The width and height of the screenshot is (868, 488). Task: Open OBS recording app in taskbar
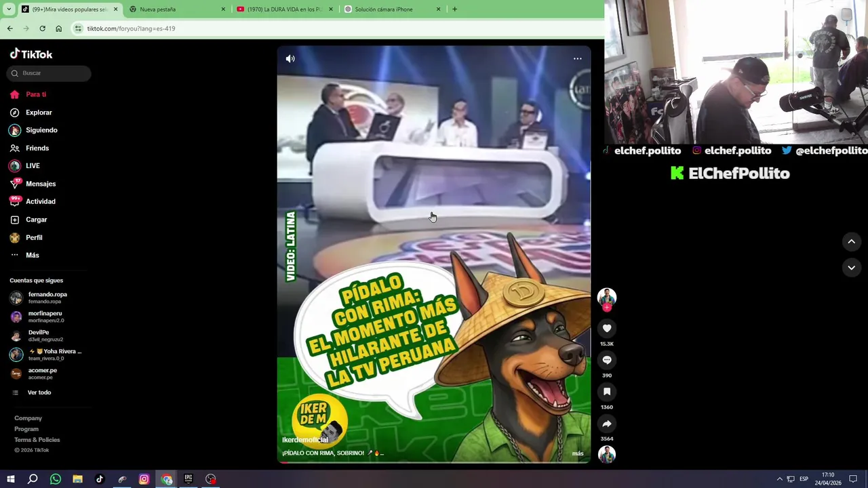[211, 479]
